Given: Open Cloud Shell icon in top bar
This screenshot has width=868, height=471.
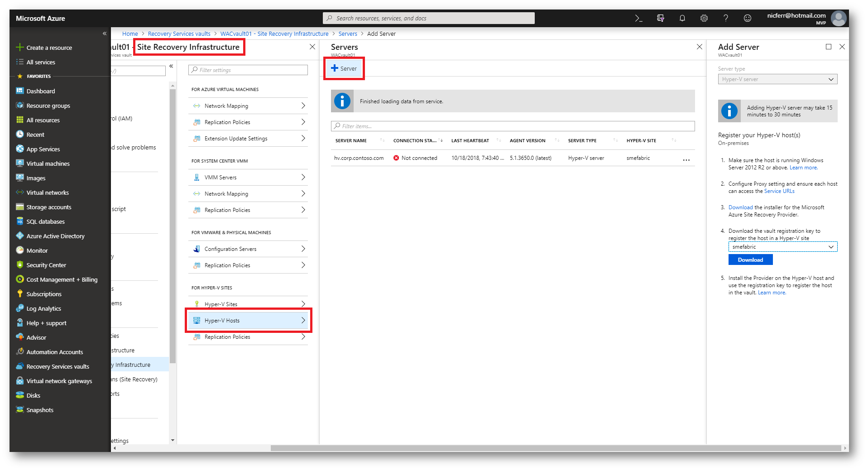Looking at the screenshot, I should (638, 18).
